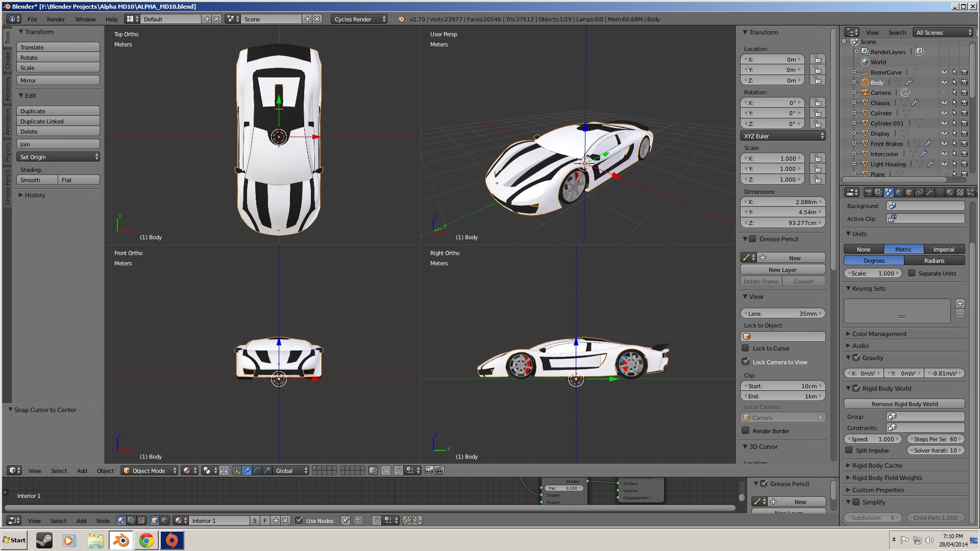Viewport: 980px width, 551px height.
Task: Click unlink material X icon in node editor
Action: pyautogui.click(x=286, y=520)
